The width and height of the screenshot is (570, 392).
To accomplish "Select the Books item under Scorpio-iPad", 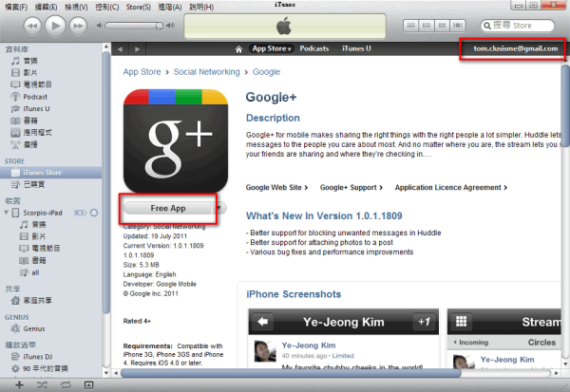I will (x=33, y=260).
